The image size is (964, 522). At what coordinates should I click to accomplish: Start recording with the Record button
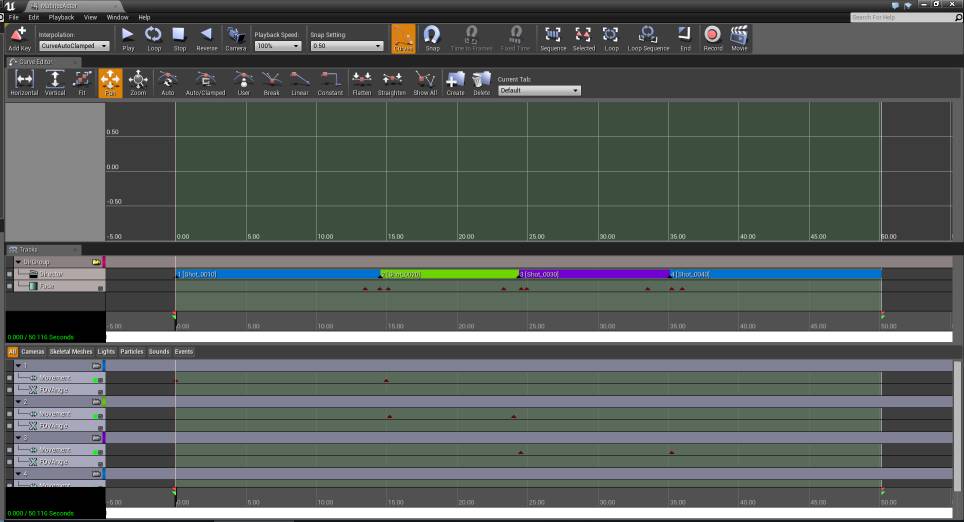pyautogui.click(x=713, y=38)
